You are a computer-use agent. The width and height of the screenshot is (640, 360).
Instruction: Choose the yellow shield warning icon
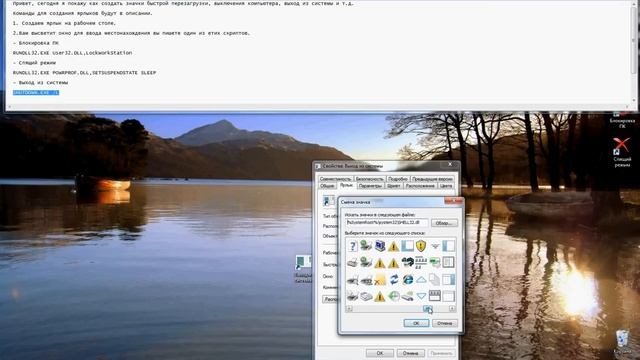(x=421, y=246)
